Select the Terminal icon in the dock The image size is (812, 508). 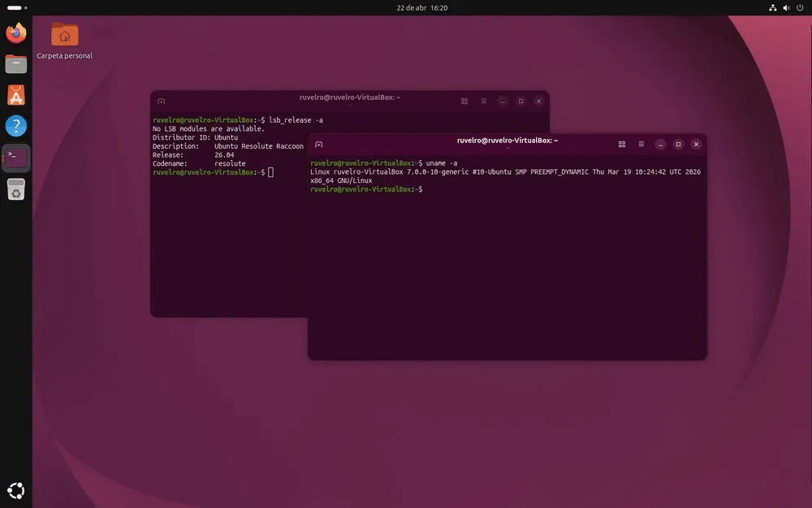click(16, 158)
